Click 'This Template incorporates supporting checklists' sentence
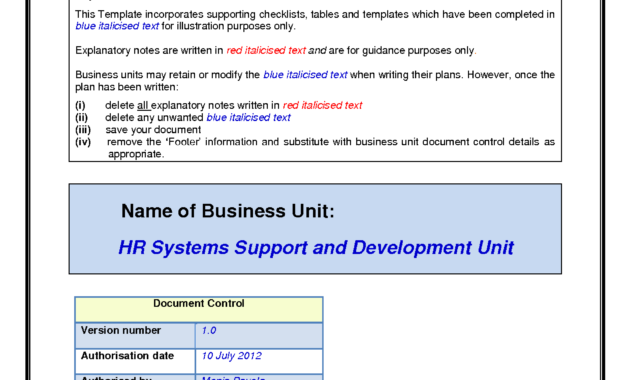 pos(315,20)
